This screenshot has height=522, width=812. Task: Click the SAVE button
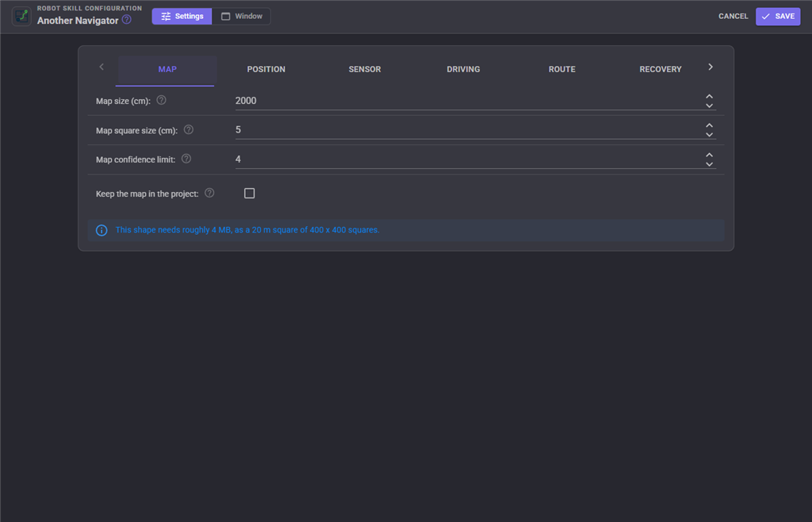(778, 16)
